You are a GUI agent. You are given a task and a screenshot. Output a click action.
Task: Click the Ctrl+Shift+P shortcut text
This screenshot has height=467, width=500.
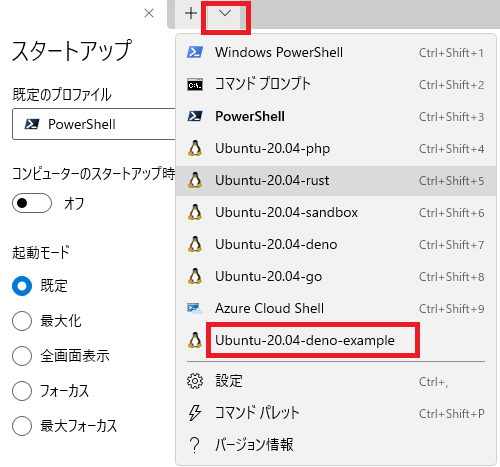(451, 414)
